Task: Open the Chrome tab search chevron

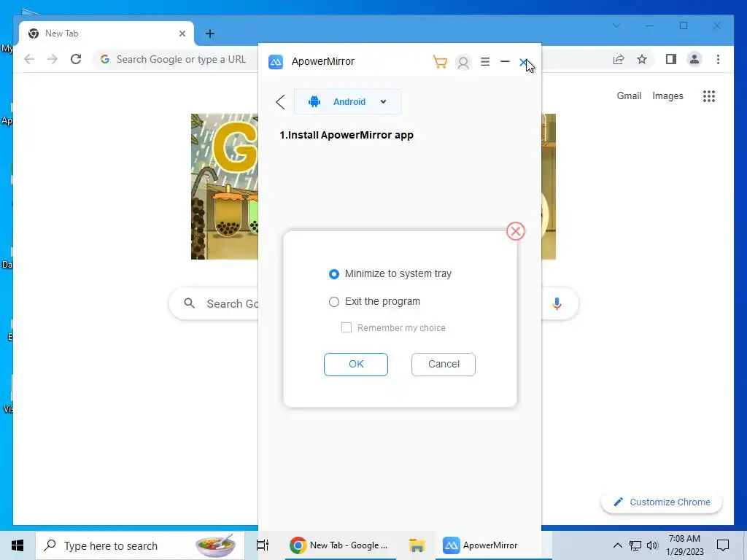Action: 616,26
